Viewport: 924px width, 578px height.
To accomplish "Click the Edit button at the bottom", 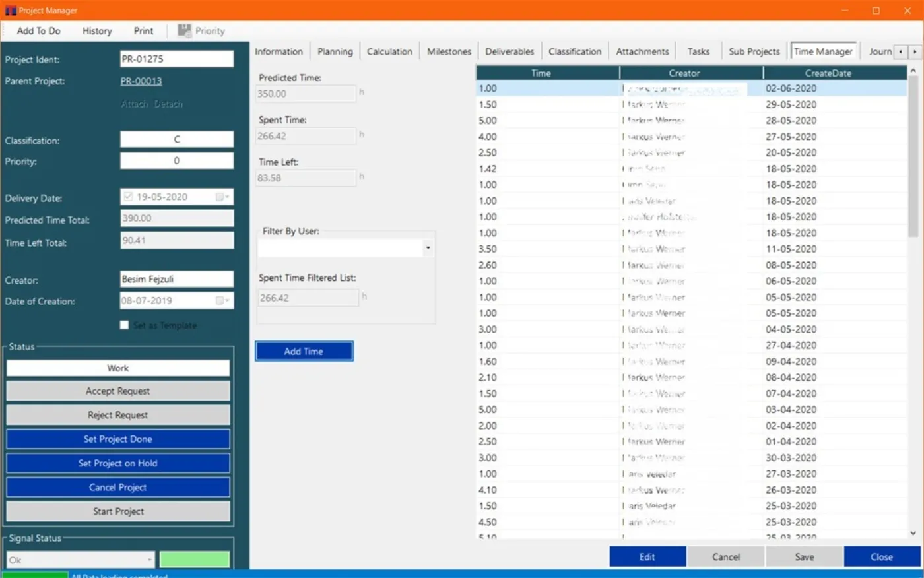I will 647,557.
